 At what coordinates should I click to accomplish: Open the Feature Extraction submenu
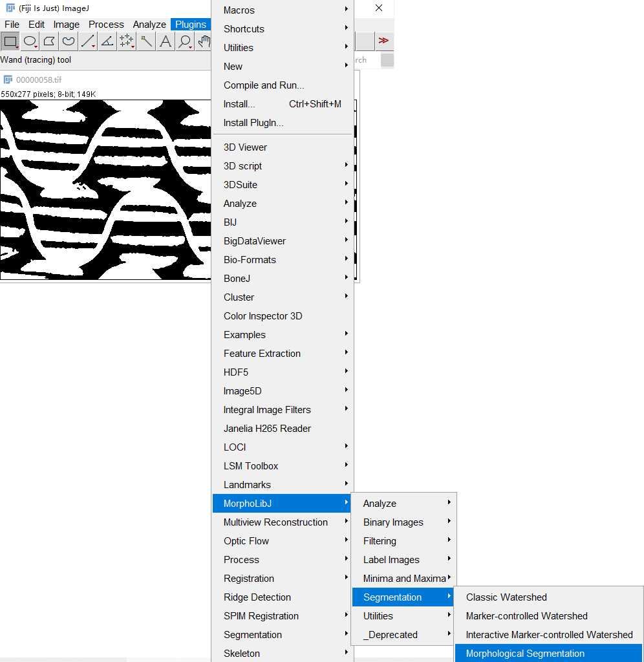tap(282, 354)
